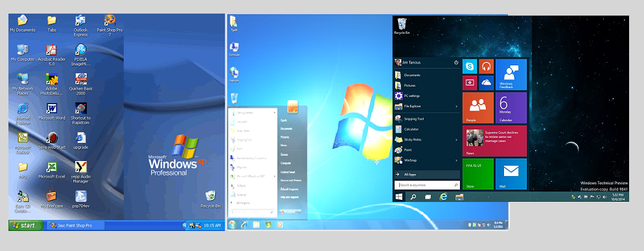
Task: Launch Microsoft Outlook desktop icon
Action: pyautogui.click(x=23, y=143)
